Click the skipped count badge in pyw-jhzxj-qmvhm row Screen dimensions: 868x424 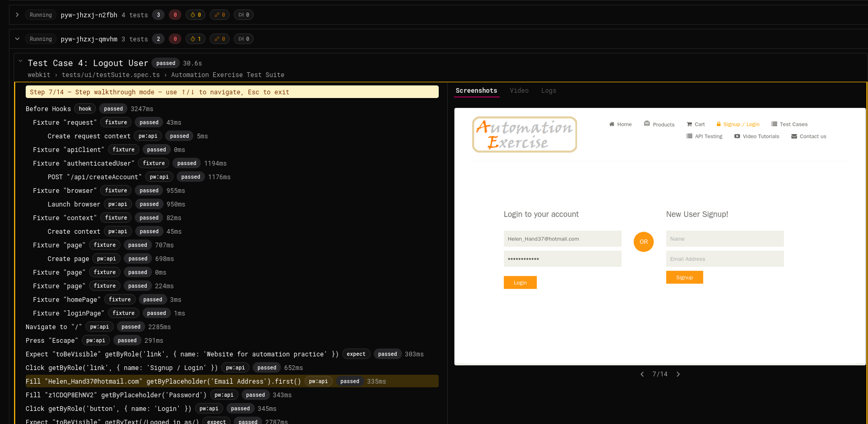(x=244, y=39)
